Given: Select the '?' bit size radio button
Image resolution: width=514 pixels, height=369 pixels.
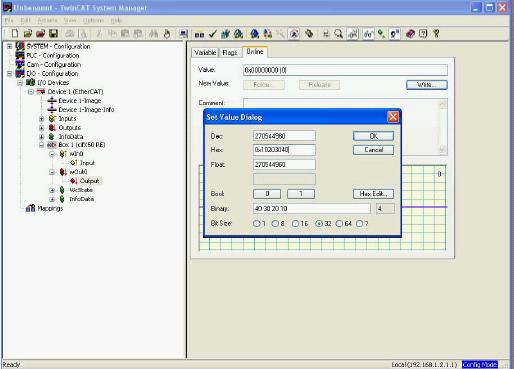Looking at the screenshot, I should pos(359,224).
